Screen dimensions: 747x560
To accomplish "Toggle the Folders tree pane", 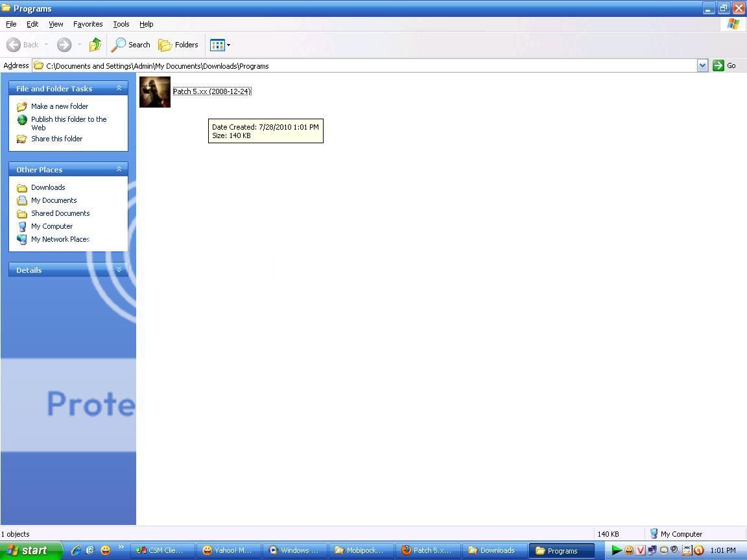I will point(178,45).
